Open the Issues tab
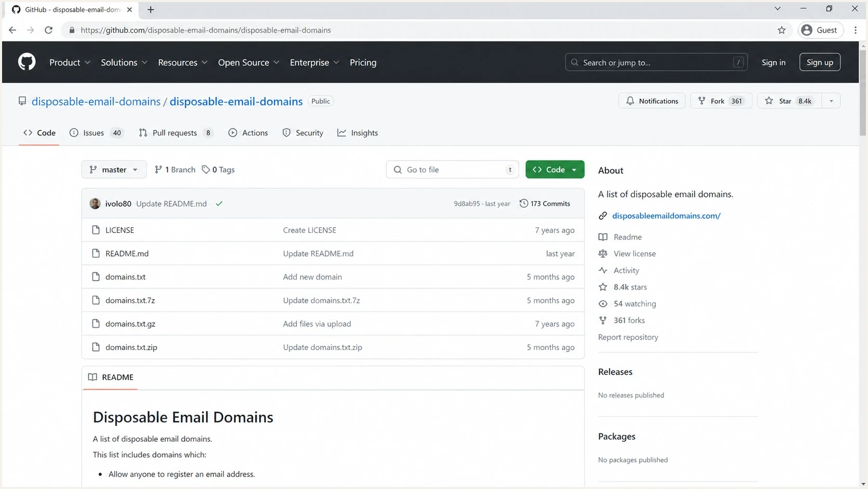This screenshot has height=489, width=868. [x=97, y=133]
